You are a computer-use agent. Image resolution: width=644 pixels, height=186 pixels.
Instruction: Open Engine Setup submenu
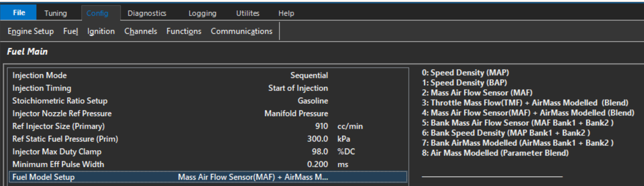31,31
